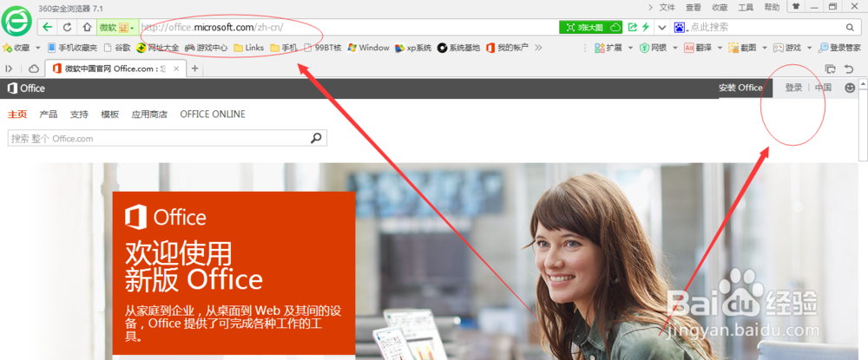Expand the 收藏 dropdown arrow
Image resolution: width=868 pixels, height=360 pixels.
coord(40,48)
